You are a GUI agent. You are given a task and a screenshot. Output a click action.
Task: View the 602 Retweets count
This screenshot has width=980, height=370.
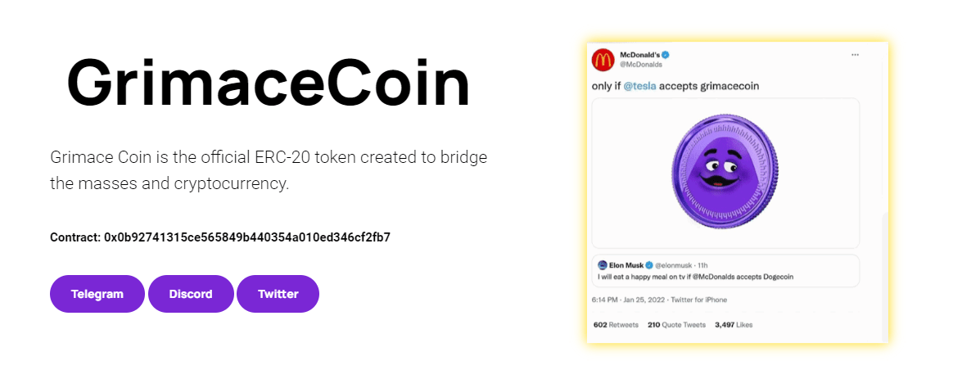(x=615, y=325)
